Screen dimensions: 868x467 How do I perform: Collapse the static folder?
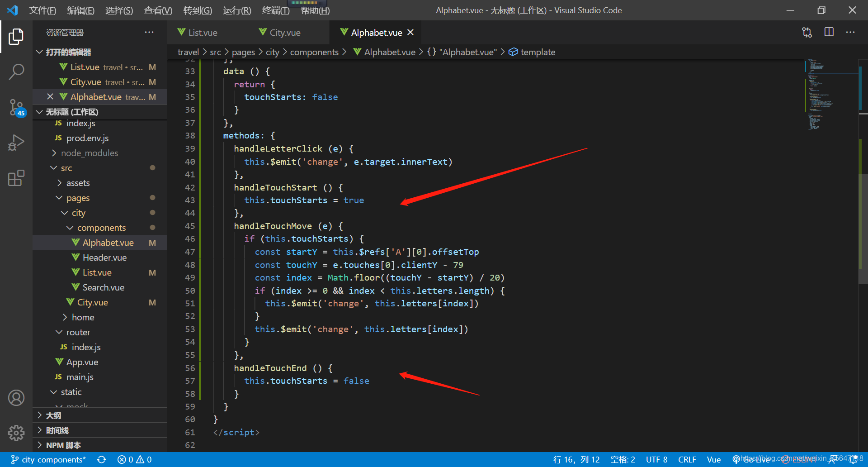pos(100,392)
